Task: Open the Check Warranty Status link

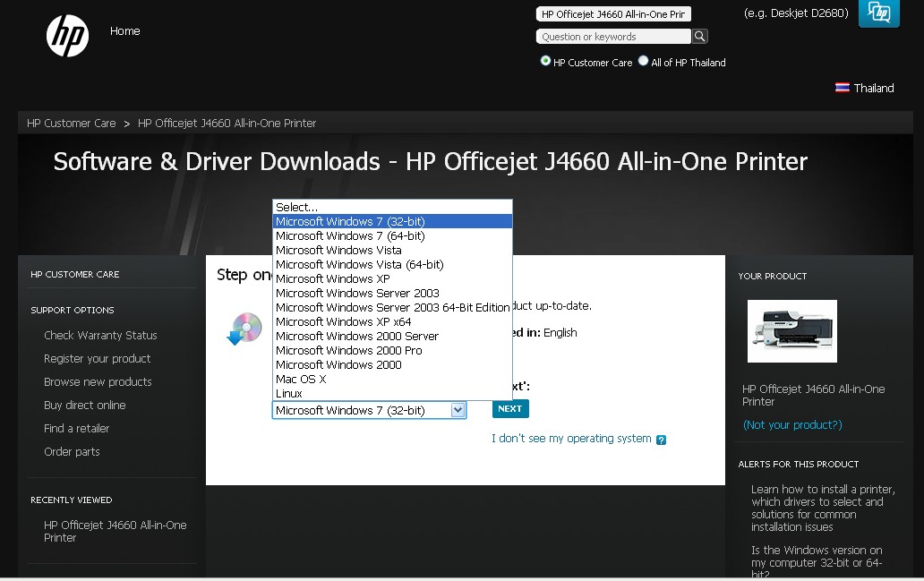Action: tap(101, 336)
